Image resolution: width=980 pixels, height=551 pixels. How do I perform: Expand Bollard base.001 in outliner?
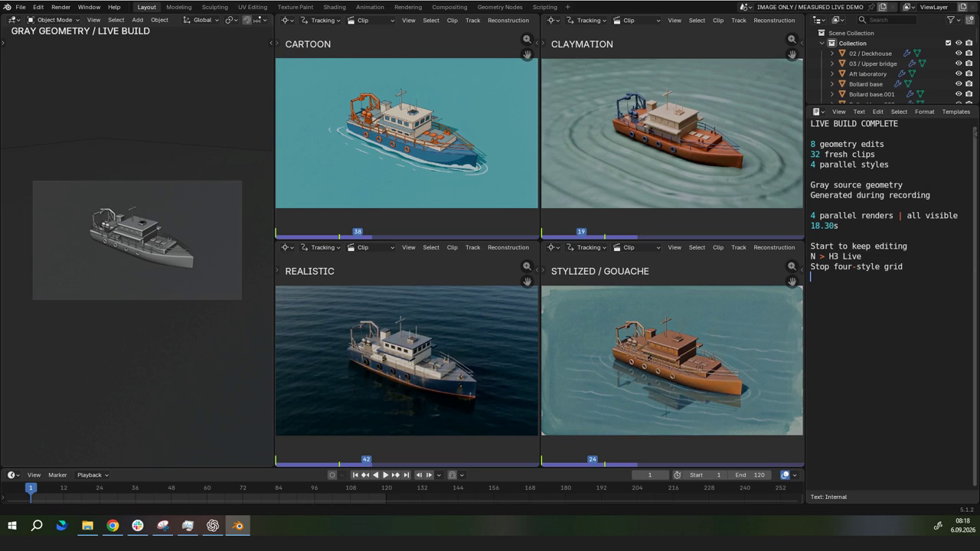coord(832,94)
